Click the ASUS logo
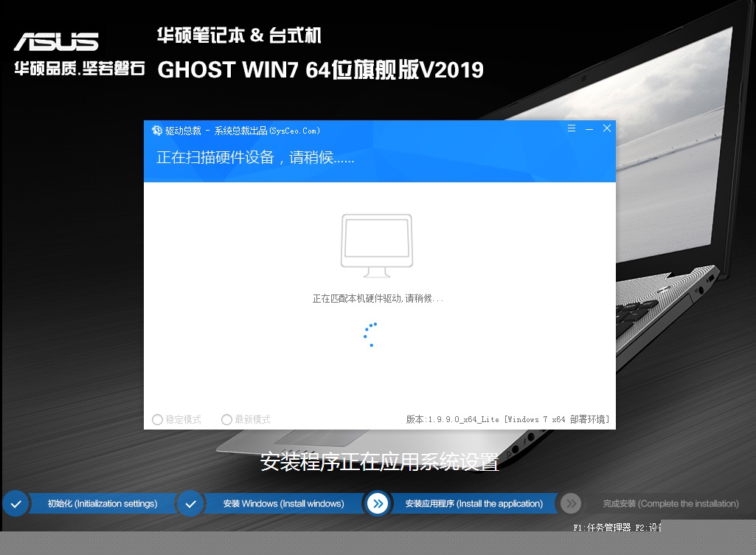Image resolution: width=756 pixels, height=555 pixels. click(x=56, y=42)
